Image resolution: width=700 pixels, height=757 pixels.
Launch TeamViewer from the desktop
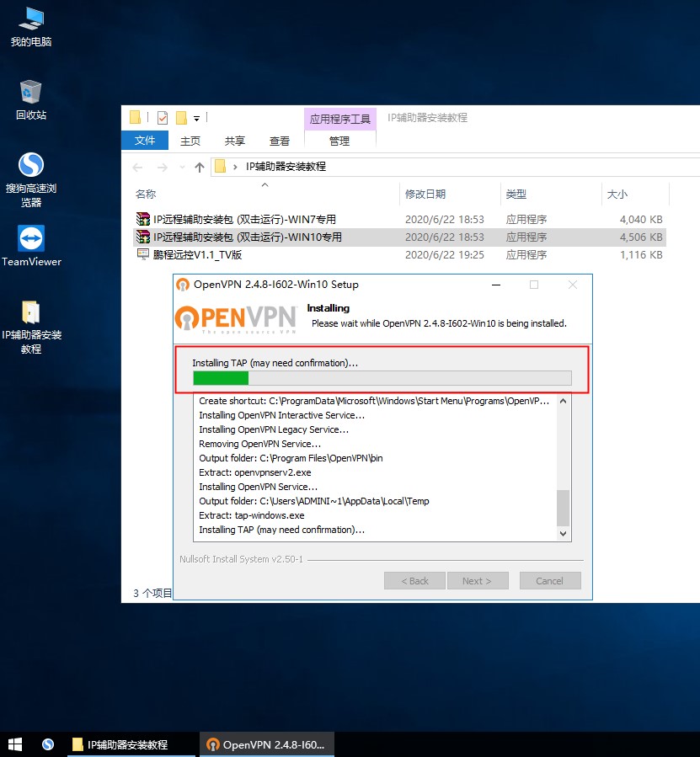coord(31,246)
